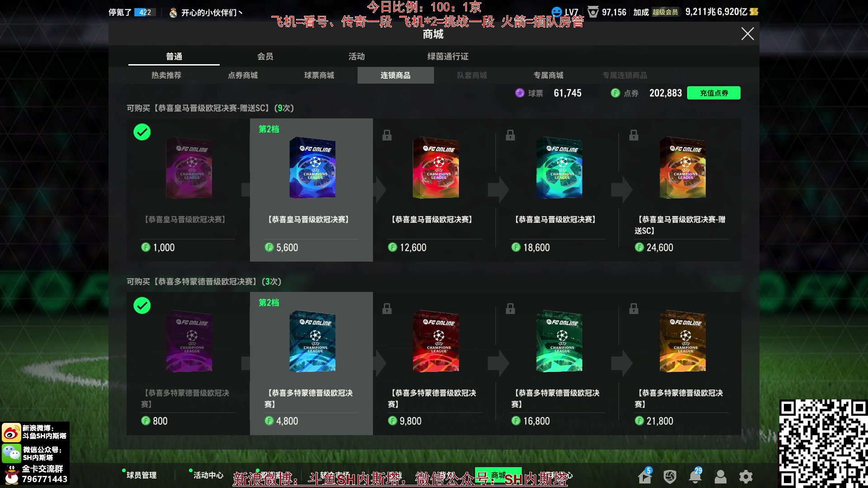Open the 专属商城 sub-tab
The image size is (868, 488).
(548, 75)
